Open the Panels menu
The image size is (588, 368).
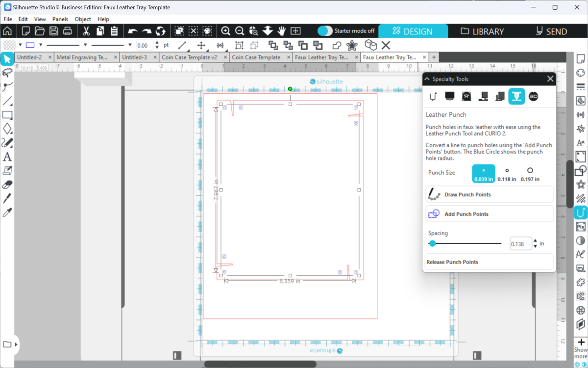(60, 19)
